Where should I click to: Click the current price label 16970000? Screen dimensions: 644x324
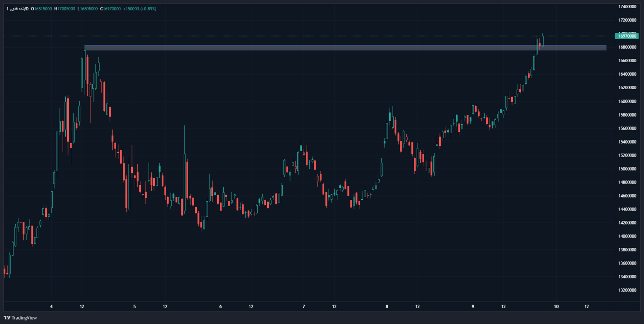[627, 36]
